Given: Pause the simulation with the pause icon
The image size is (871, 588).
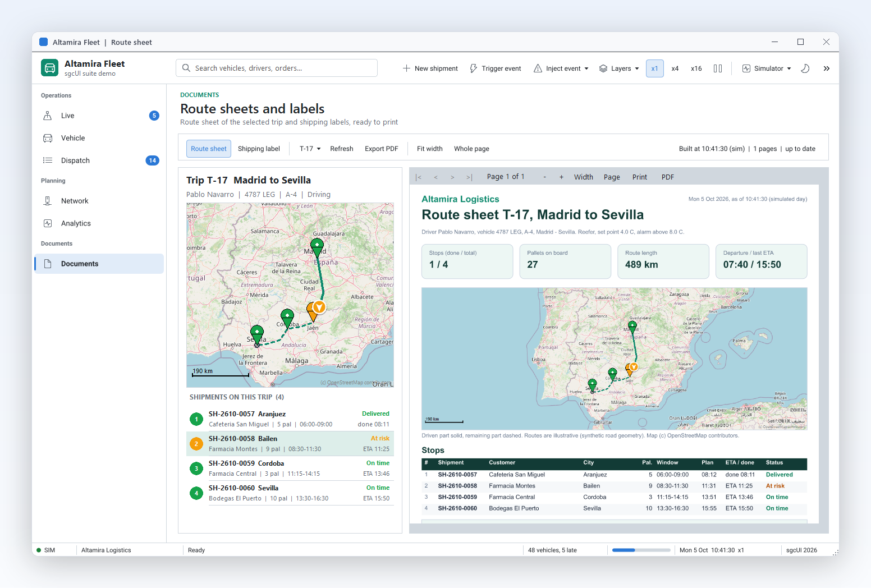Looking at the screenshot, I should [718, 68].
